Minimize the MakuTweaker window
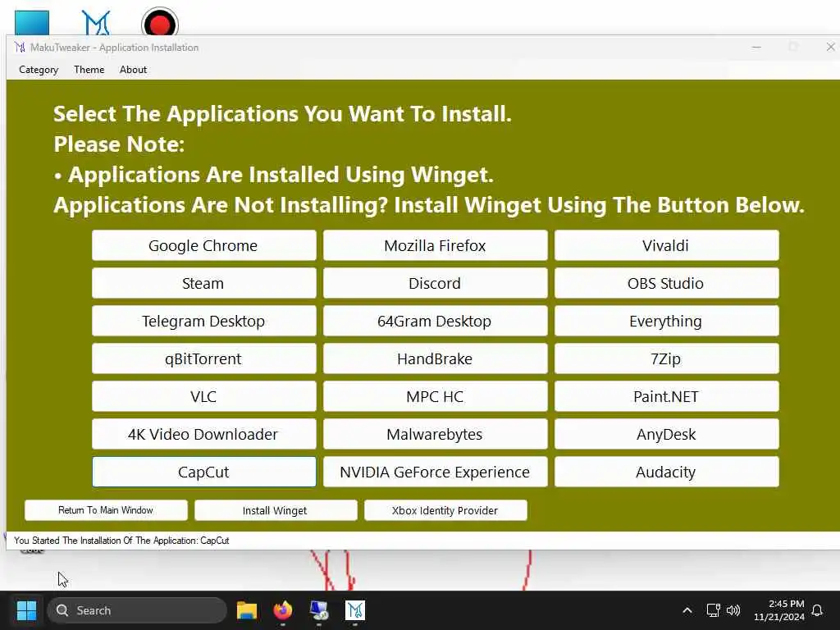The height and width of the screenshot is (630, 840). coord(756,47)
